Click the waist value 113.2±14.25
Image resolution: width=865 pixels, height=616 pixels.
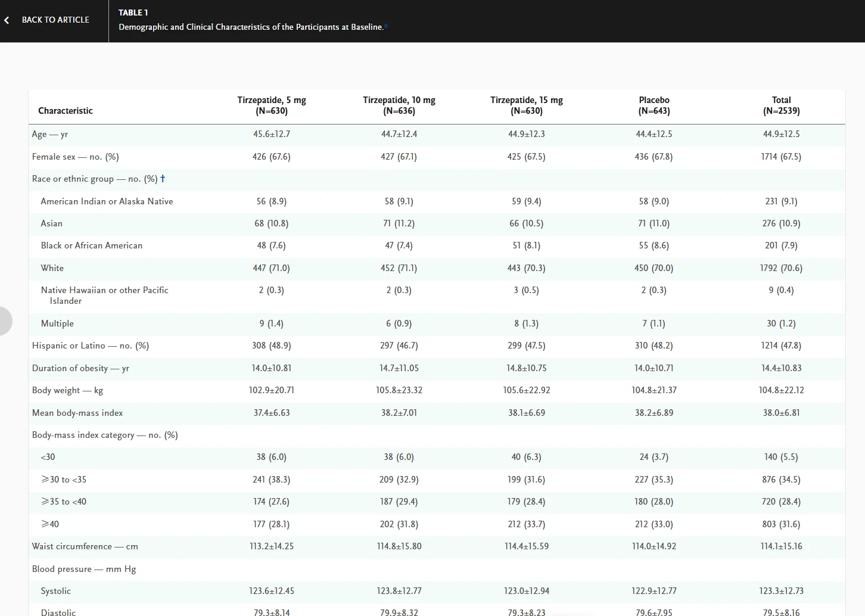[x=272, y=546]
